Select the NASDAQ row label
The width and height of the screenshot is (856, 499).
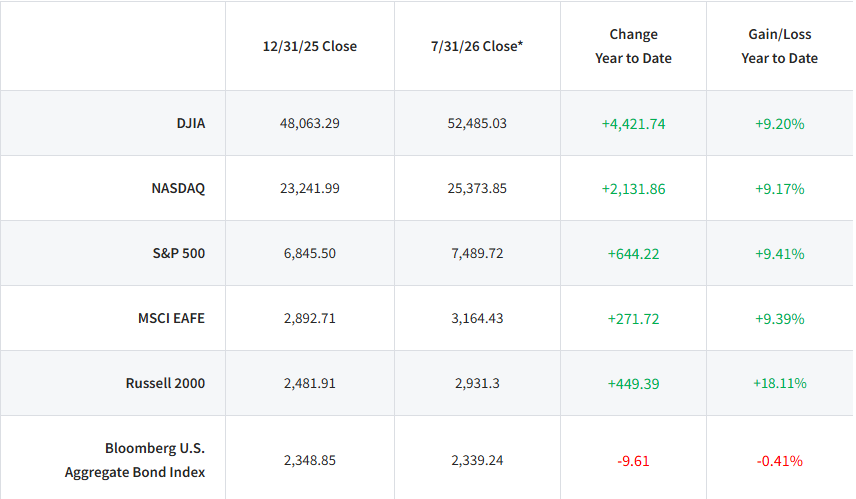click(178, 188)
